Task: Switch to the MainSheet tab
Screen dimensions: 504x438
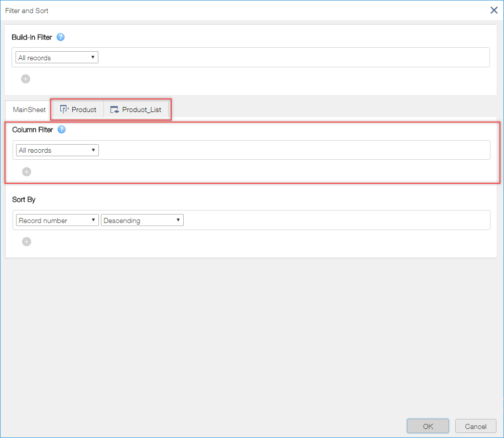Action: [x=29, y=110]
